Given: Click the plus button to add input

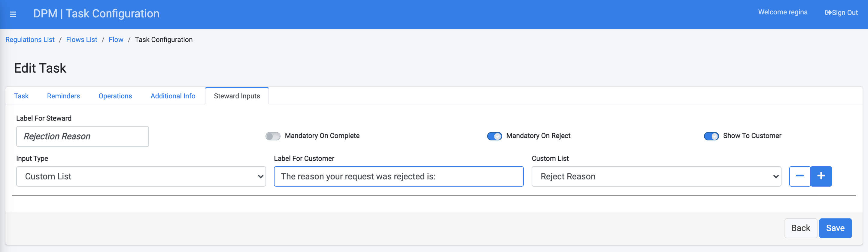Looking at the screenshot, I should pos(821,176).
